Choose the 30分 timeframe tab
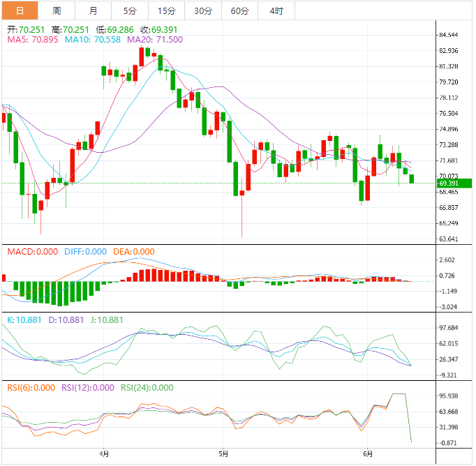The width and height of the screenshot is (476, 466). coord(203,10)
